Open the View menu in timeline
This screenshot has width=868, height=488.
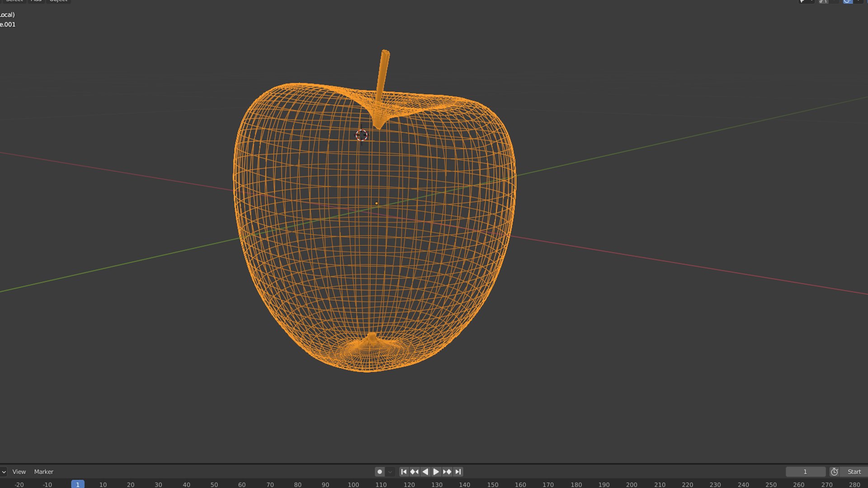(19, 471)
